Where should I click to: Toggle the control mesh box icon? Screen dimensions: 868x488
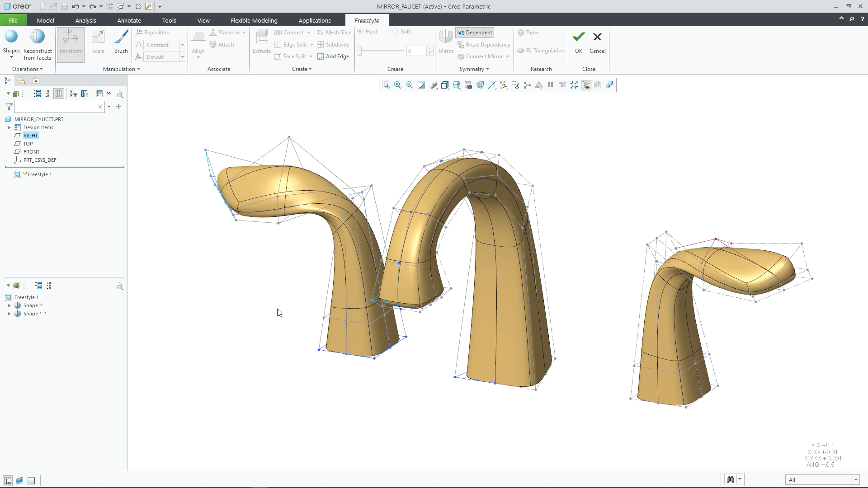574,85
